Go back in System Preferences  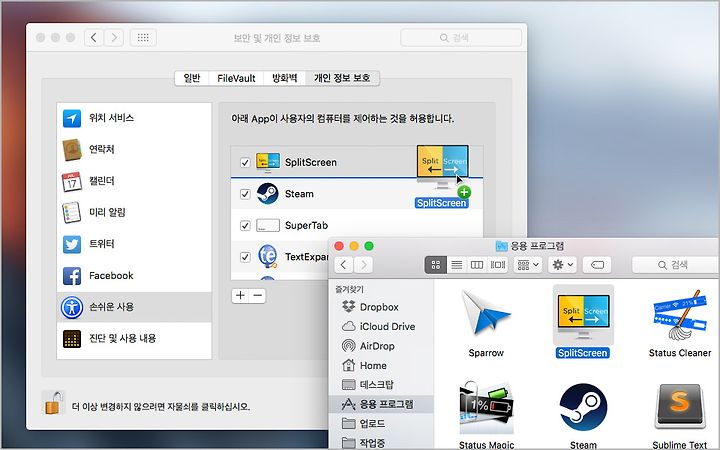94,38
